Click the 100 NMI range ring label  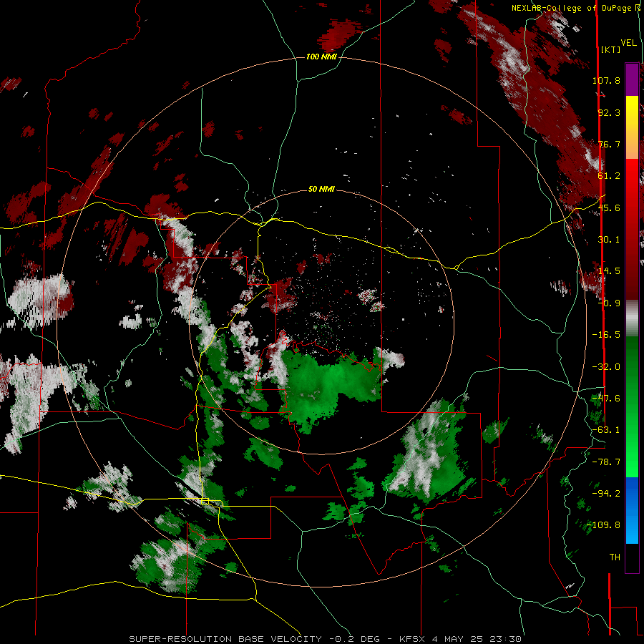click(321, 57)
